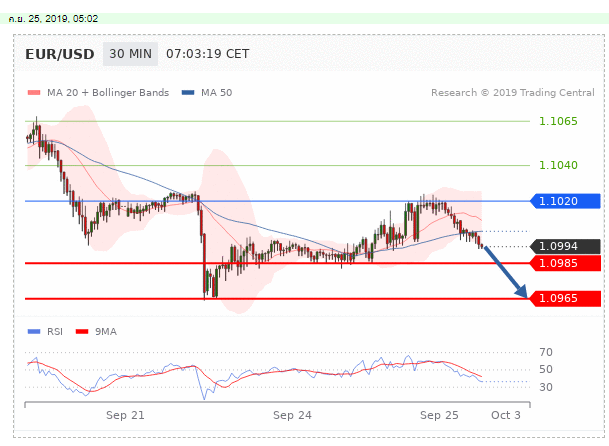This screenshot has height=446, width=609.
Task: Click the MA 50 legend label
Action: (x=216, y=93)
